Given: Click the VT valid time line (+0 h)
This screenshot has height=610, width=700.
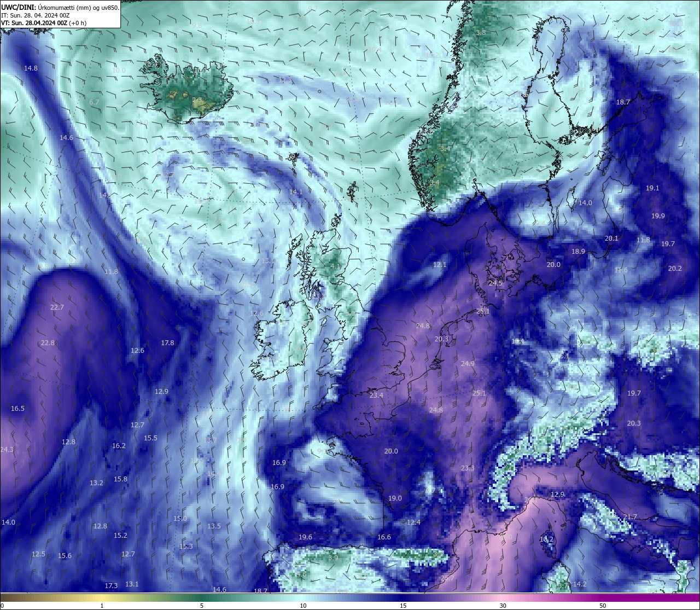Looking at the screenshot, I should (44, 23).
